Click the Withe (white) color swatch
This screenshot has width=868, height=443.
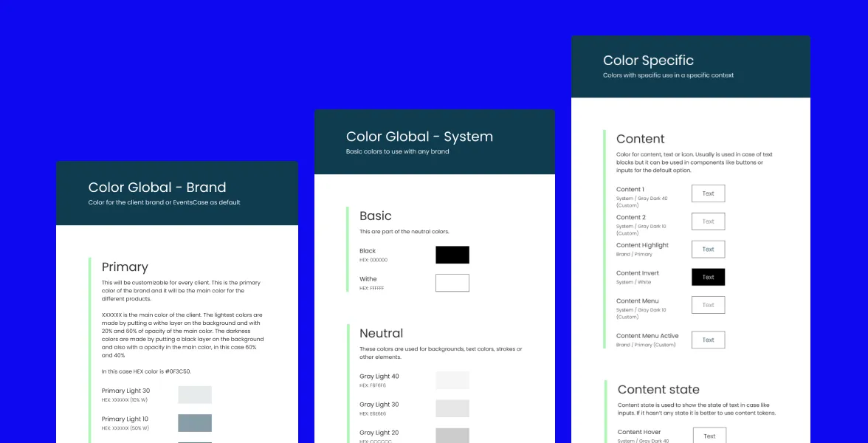click(x=452, y=282)
